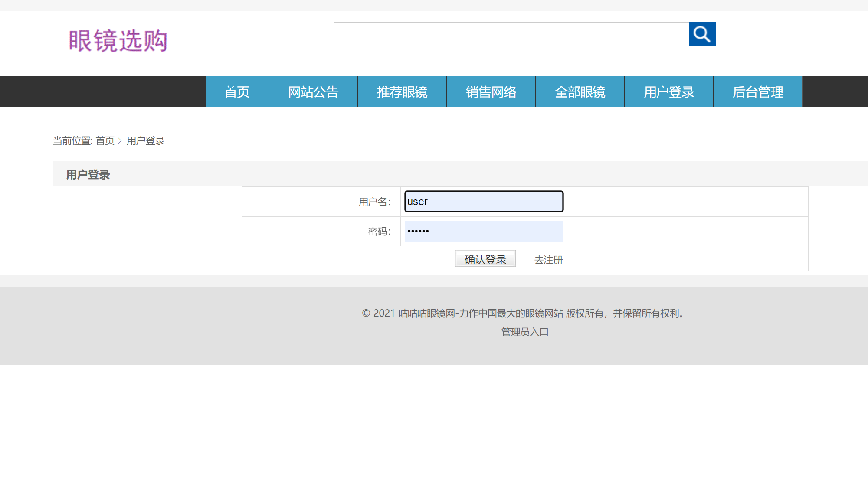
Task: Click the 密码 password field
Action: point(484,232)
